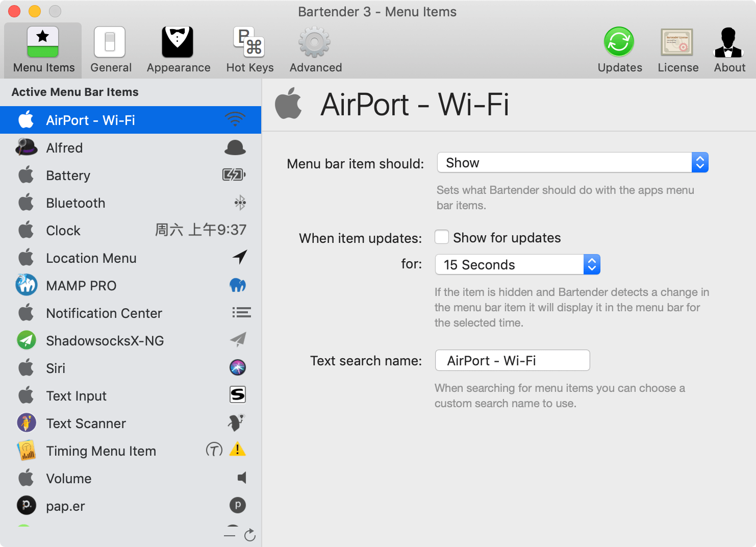Viewport: 756px width, 547px height.
Task: Select the Text Input item
Action: point(131,395)
